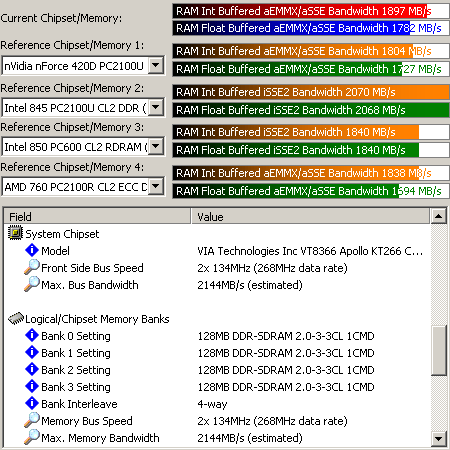Screen dimensions: 450x450
Task: Select the Bank 2 Setting row
Action: point(217,370)
